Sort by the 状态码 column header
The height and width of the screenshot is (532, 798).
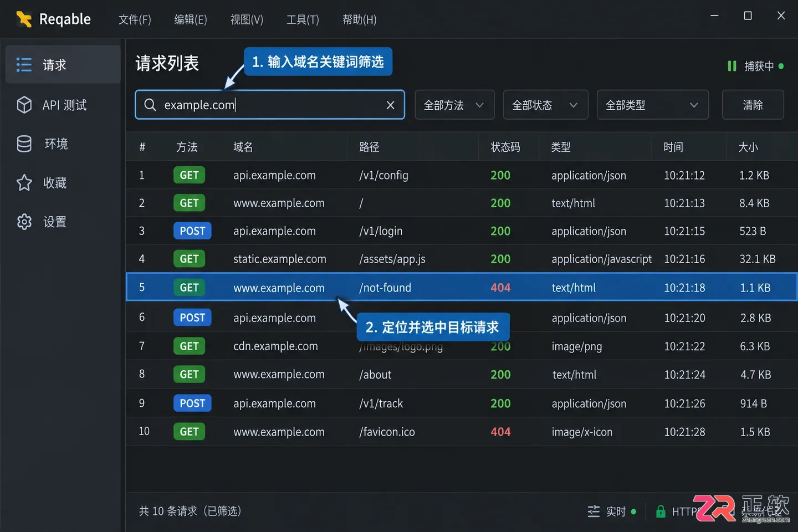pos(505,147)
